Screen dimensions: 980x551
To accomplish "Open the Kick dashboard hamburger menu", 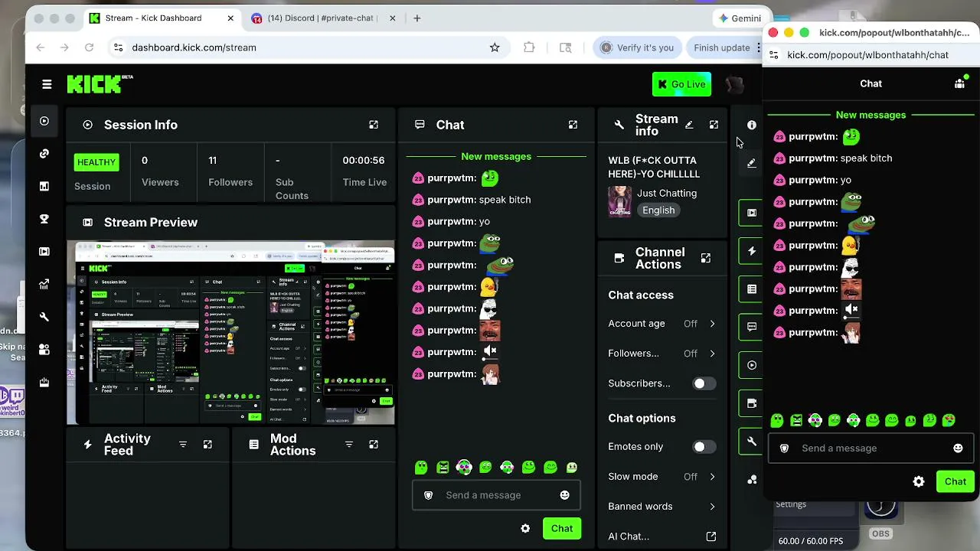I will click(x=47, y=84).
